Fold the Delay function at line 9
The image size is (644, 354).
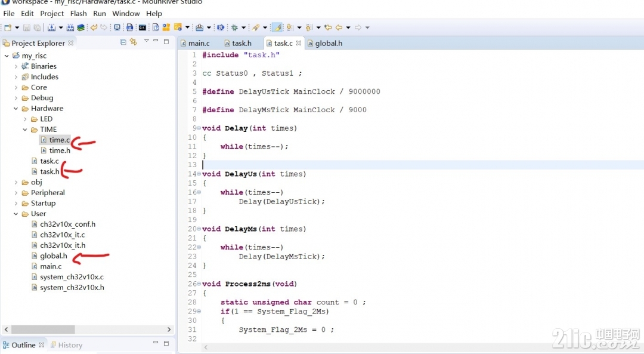pyautogui.click(x=199, y=128)
